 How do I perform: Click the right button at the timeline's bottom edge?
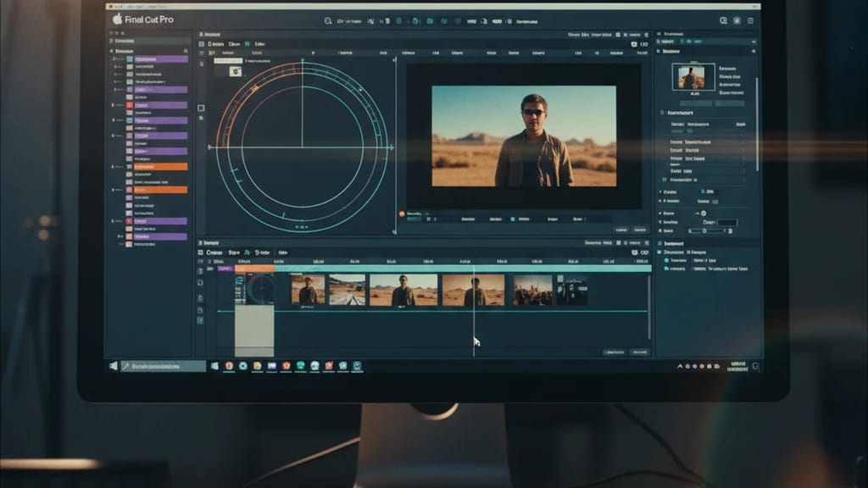[x=640, y=352]
